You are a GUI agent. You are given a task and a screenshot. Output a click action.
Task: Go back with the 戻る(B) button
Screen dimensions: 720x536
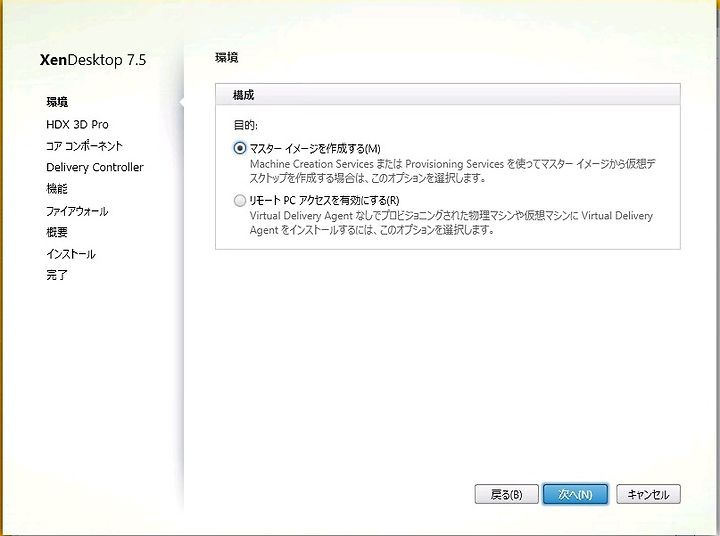coord(506,494)
